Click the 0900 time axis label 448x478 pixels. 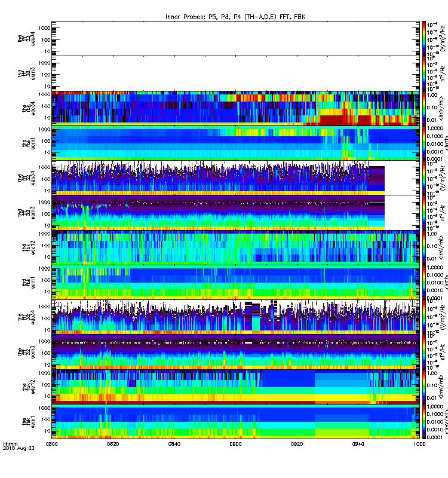tap(235, 444)
